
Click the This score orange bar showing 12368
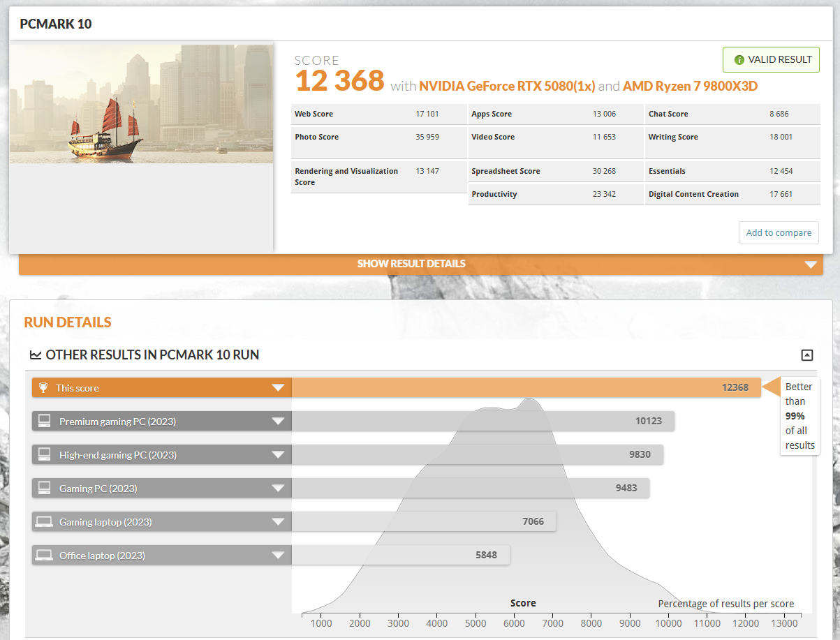[526, 387]
